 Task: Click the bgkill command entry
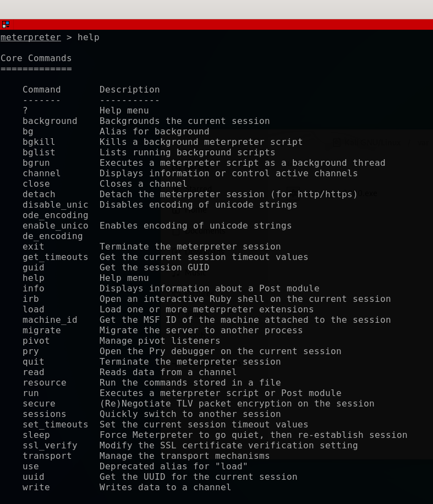point(39,142)
